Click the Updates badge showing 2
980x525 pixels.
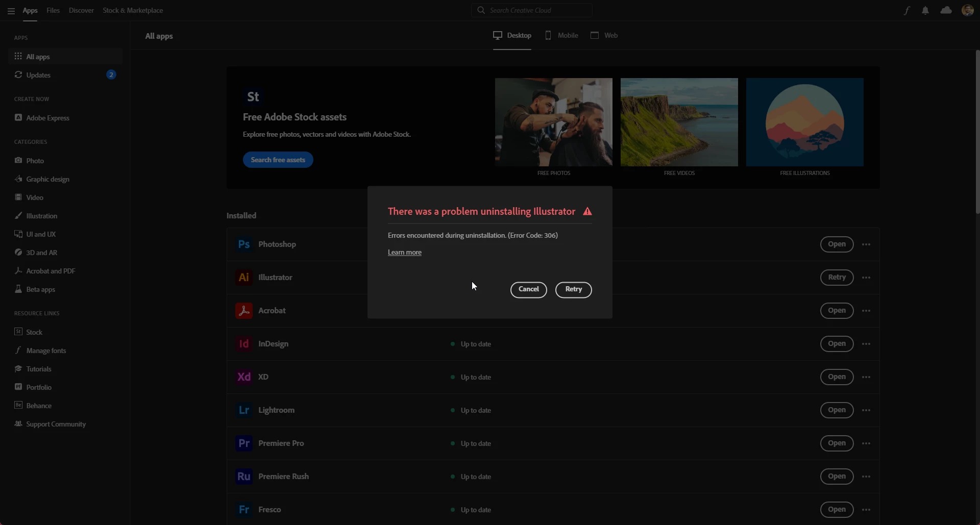[x=111, y=75]
